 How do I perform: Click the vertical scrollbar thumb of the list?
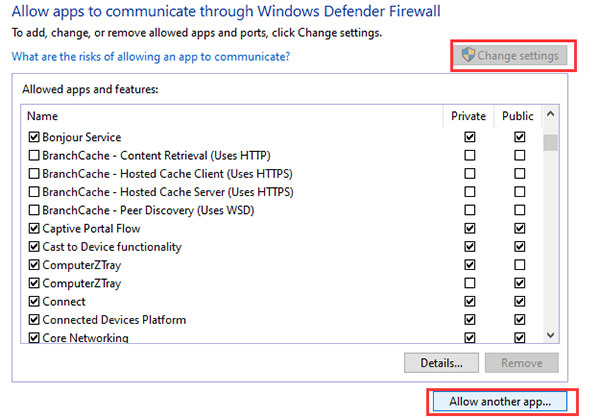tap(550, 142)
